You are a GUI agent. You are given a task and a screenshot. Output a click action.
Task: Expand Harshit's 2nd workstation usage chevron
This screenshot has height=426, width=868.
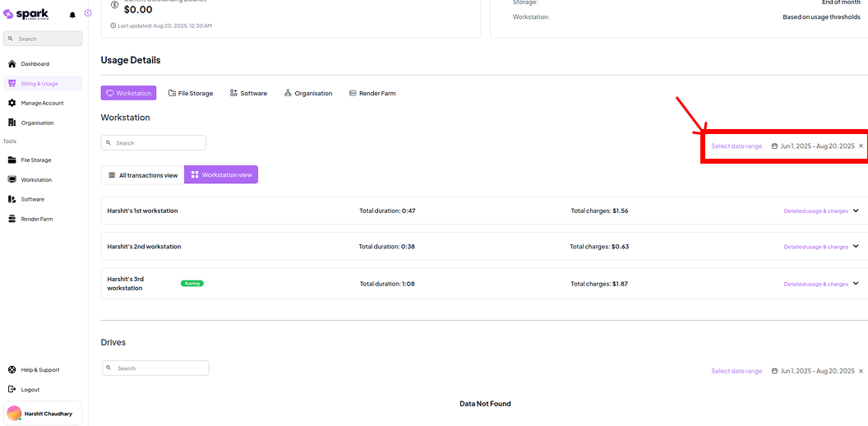point(856,247)
